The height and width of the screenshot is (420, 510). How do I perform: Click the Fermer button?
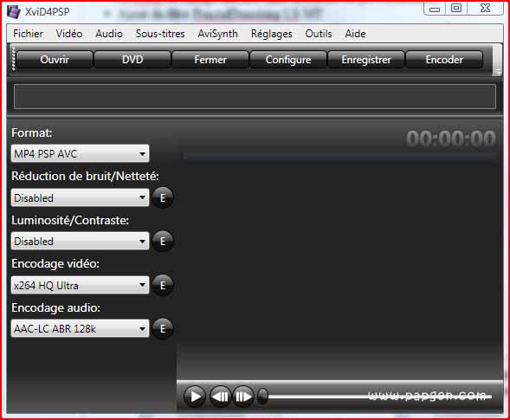(x=210, y=60)
